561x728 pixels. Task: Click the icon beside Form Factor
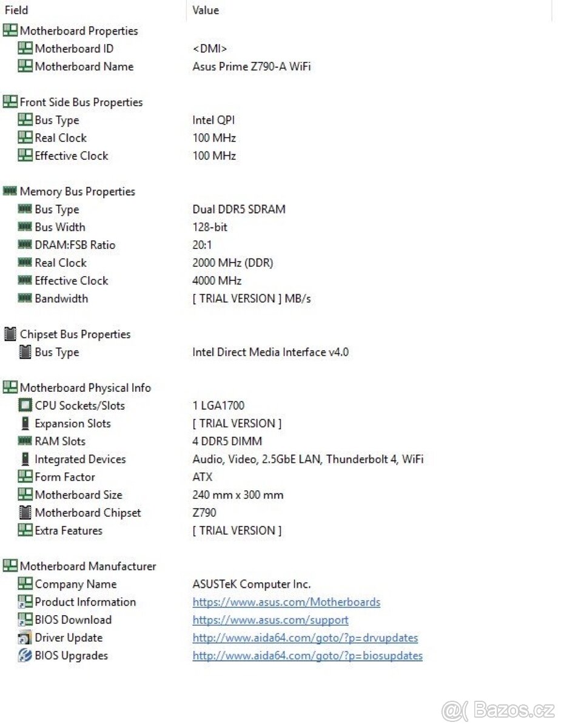(x=25, y=477)
